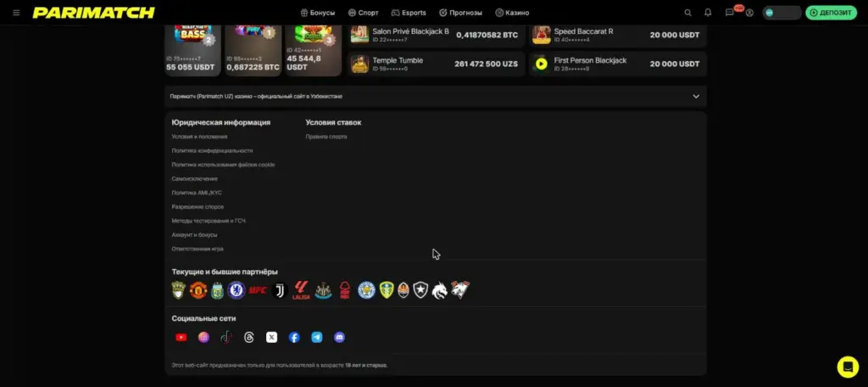
Task: Open the Telegram social link
Action: (x=317, y=337)
